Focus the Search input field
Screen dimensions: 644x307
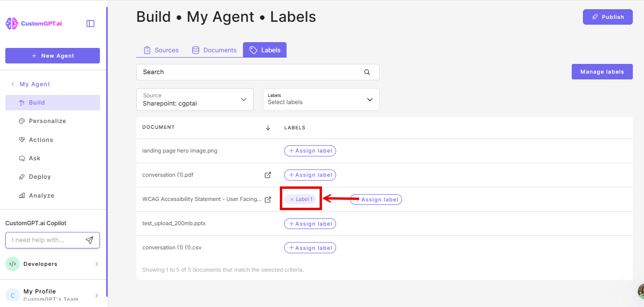point(258,72)
